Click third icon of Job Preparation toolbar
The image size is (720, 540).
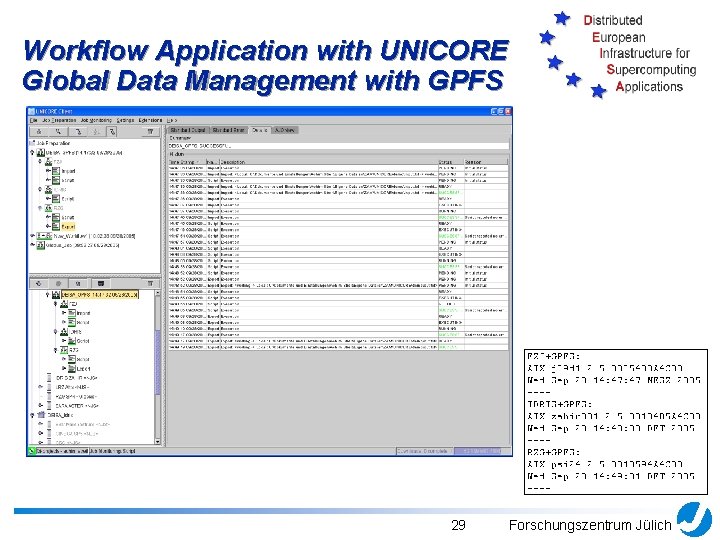[79, 132]
